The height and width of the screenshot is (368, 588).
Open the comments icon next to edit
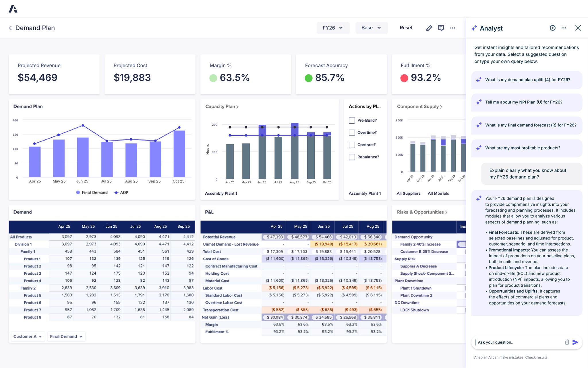pyautogui.click(x=441, y=28)
